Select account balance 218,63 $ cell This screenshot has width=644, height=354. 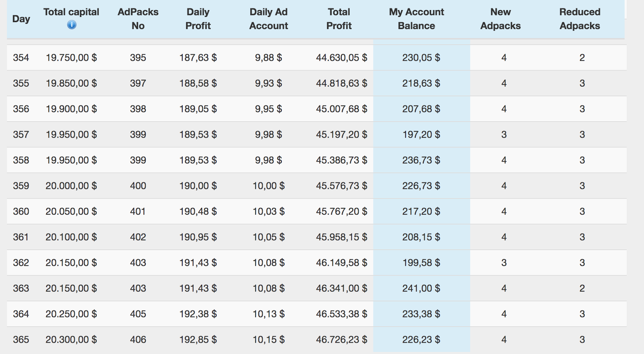click(421, 83)
